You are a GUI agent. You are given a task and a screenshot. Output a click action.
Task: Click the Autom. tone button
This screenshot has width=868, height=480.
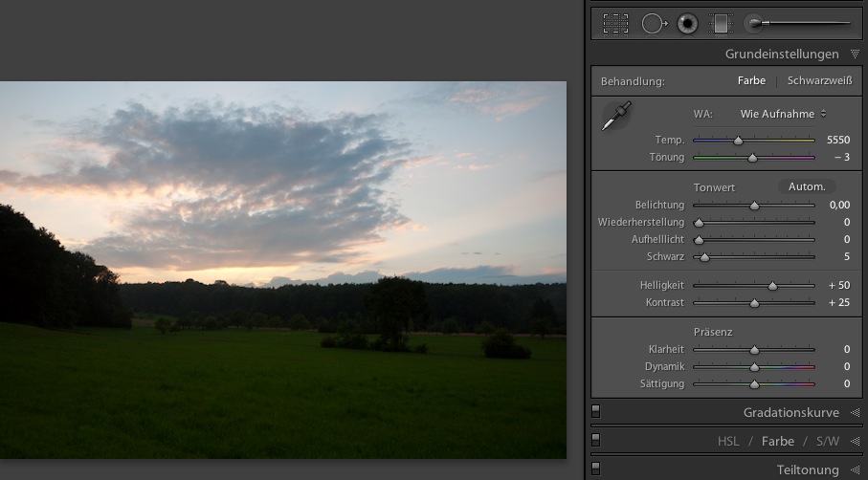pos(806,186)
